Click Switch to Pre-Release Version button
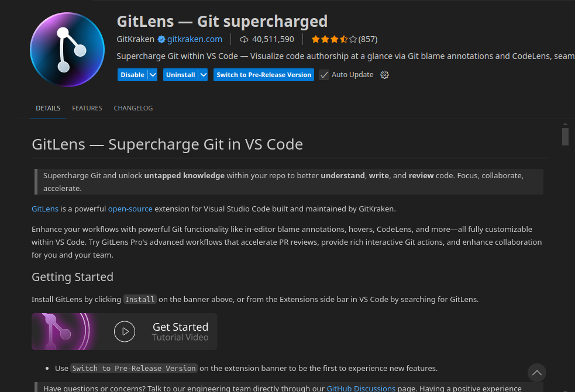This screenshot has width=575, height=392. coord(264,75)
